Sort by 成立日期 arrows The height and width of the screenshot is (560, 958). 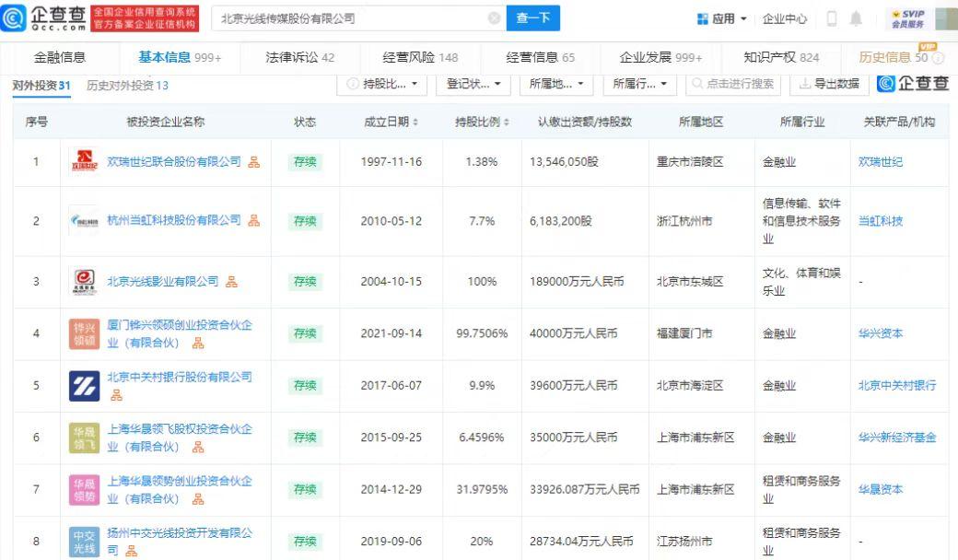[x=415, y=122]
